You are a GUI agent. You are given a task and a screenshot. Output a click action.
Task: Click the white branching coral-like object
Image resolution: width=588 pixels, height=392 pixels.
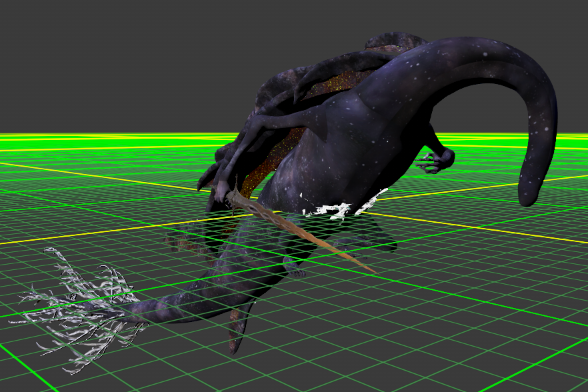79,311
